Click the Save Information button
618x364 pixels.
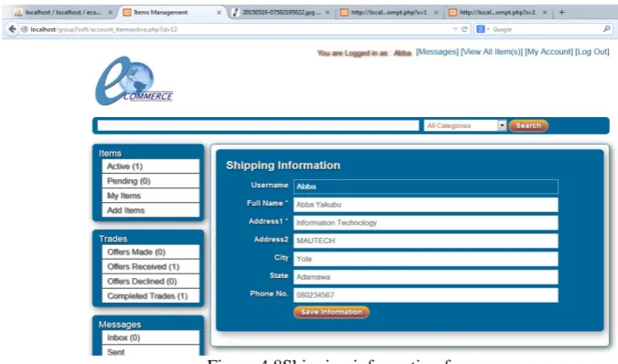tap(331, 312)
